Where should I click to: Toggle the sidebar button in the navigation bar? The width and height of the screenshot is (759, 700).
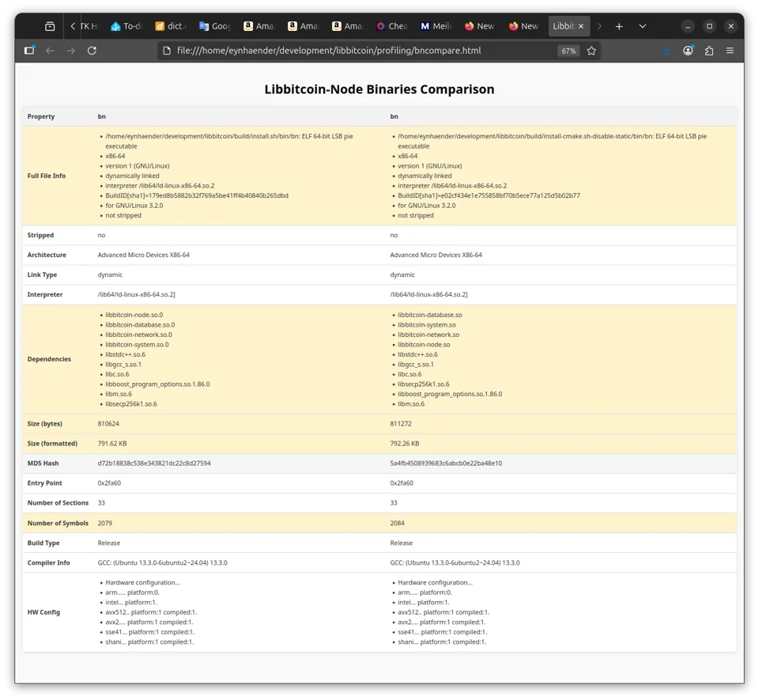[x=29, y=51]
